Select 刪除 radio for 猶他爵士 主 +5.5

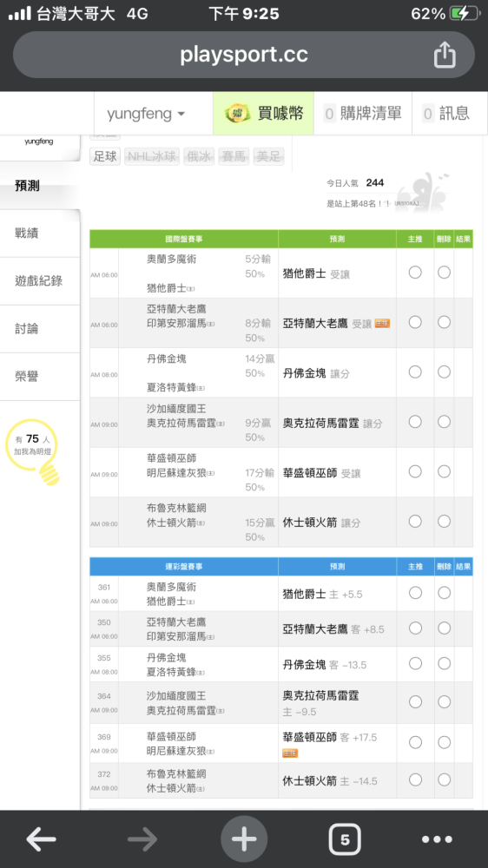(x=444, y=593)
